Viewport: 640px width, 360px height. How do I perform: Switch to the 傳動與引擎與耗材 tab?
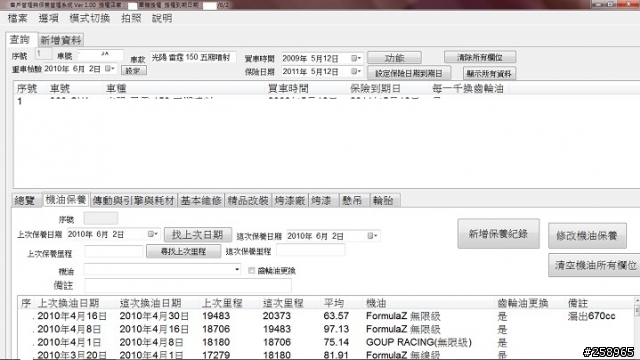tap(133, 200)
